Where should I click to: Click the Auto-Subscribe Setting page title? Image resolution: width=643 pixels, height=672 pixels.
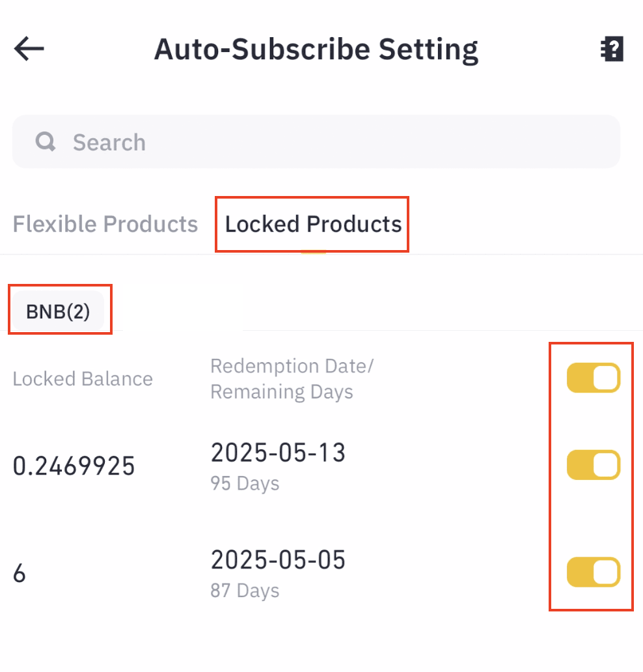pos(316,49)
